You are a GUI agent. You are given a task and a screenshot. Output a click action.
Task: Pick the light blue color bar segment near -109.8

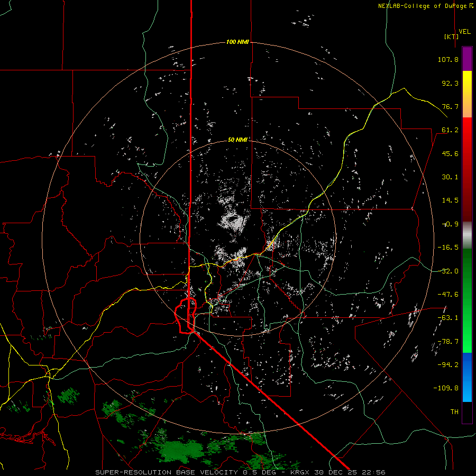tap(467, 391)
